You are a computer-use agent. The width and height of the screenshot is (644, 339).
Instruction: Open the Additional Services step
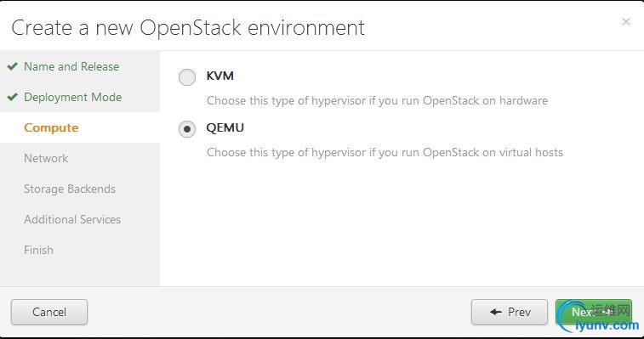(x=72, y=219)
